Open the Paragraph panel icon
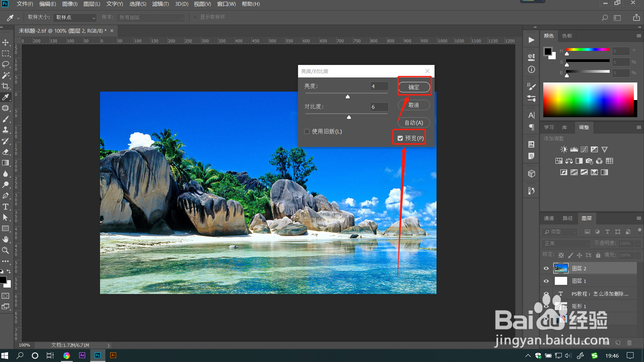This screenshot has height=362, width=644. [532, 127]
